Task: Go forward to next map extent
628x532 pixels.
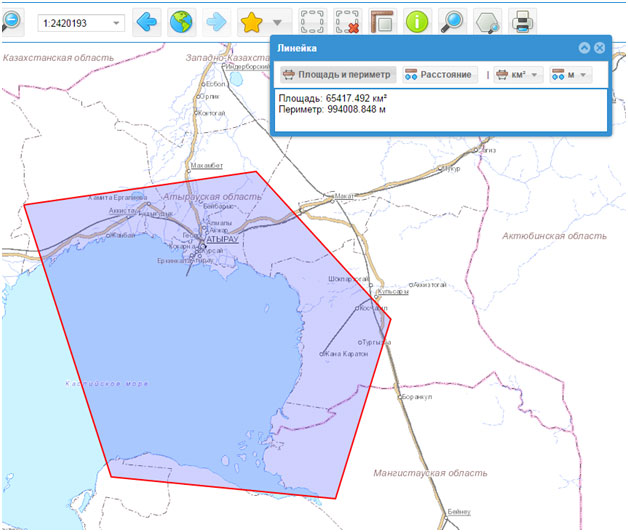Action: point(216,21)
